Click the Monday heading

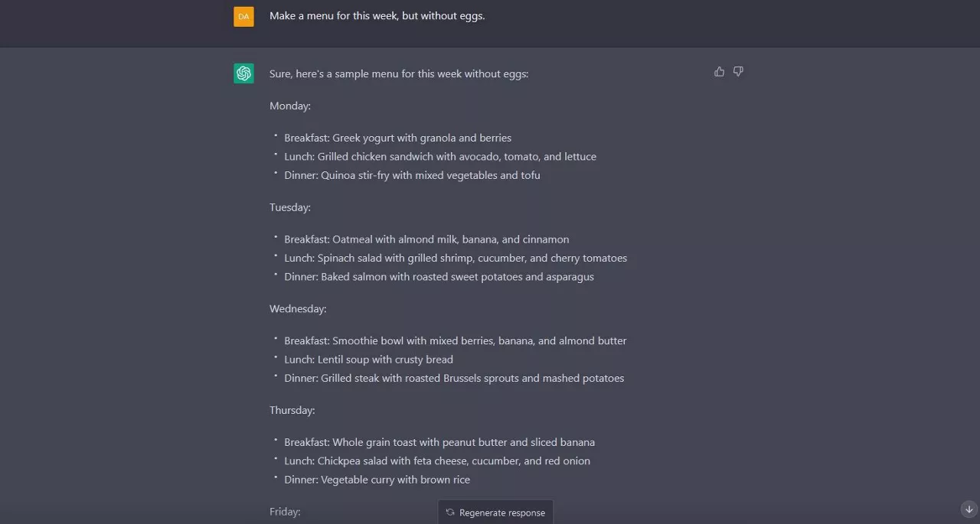click(x=289, y=106)
